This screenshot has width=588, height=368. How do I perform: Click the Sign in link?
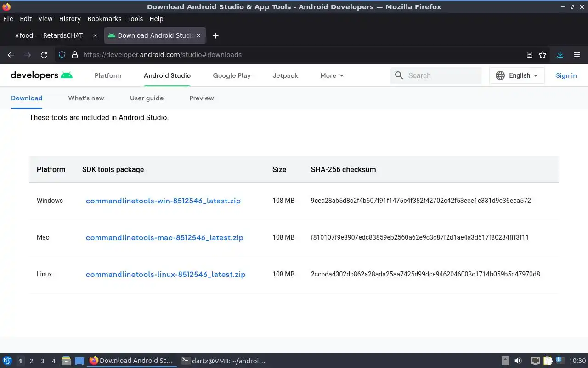click(566, 75)
